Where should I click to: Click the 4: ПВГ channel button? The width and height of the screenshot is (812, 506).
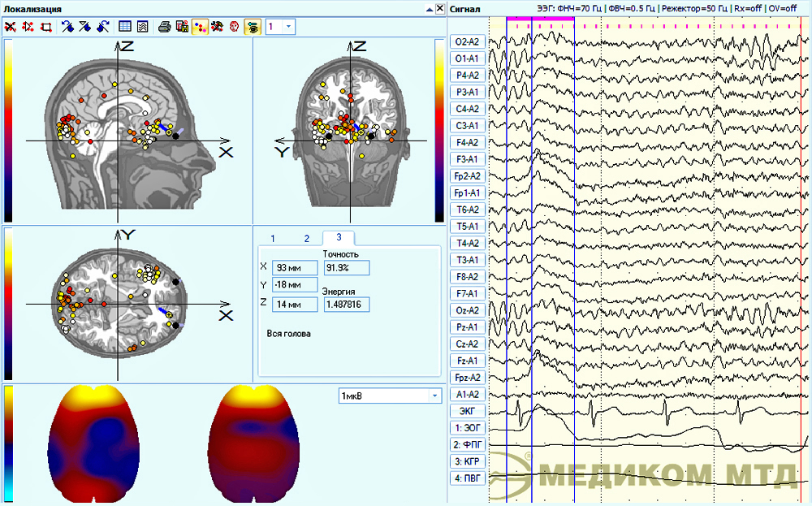click(x=468, y=478)
